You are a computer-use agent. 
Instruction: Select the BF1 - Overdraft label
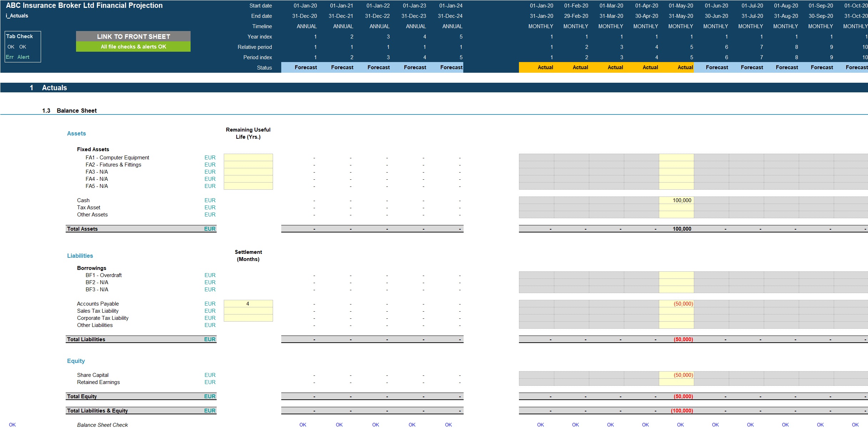pos(104,275)
